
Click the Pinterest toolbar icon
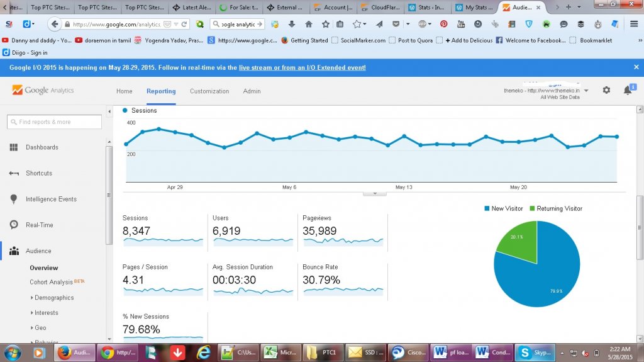(x=443, y=25)
